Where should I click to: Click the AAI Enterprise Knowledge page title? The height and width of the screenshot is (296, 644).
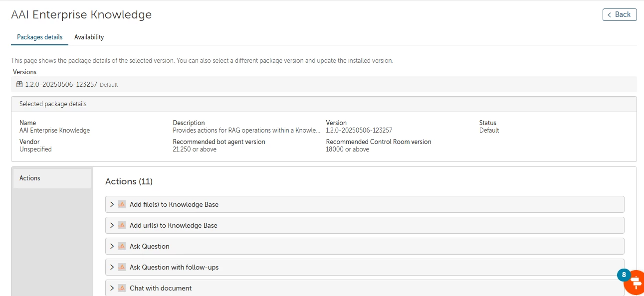(81, 15)
